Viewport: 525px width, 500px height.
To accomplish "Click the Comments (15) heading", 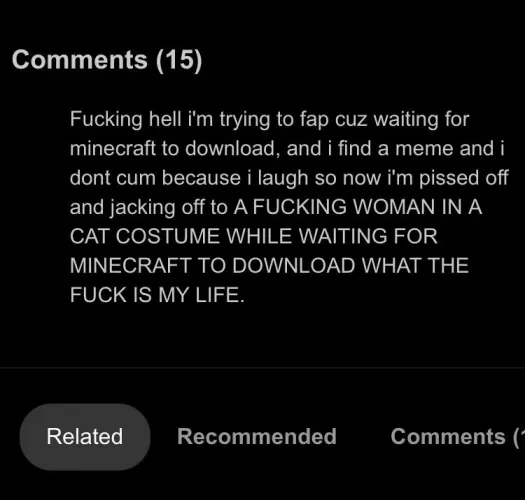I will pyautogui.click(x=107, y=60).
